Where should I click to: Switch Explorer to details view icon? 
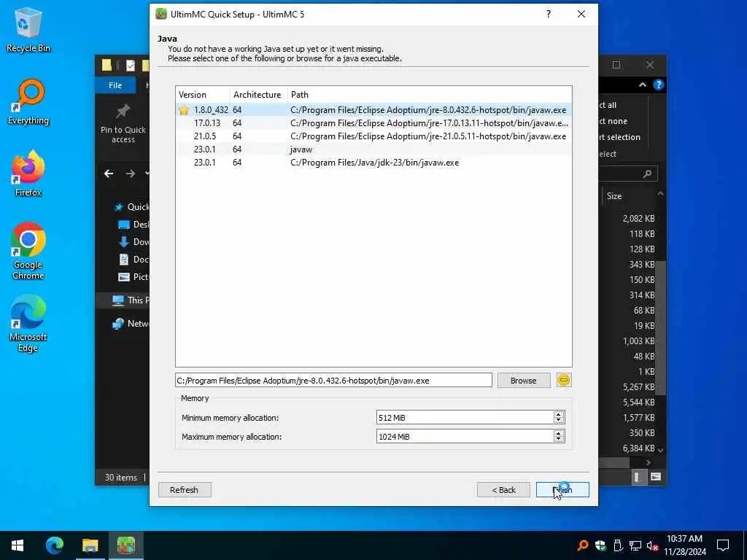pos(638,477)
